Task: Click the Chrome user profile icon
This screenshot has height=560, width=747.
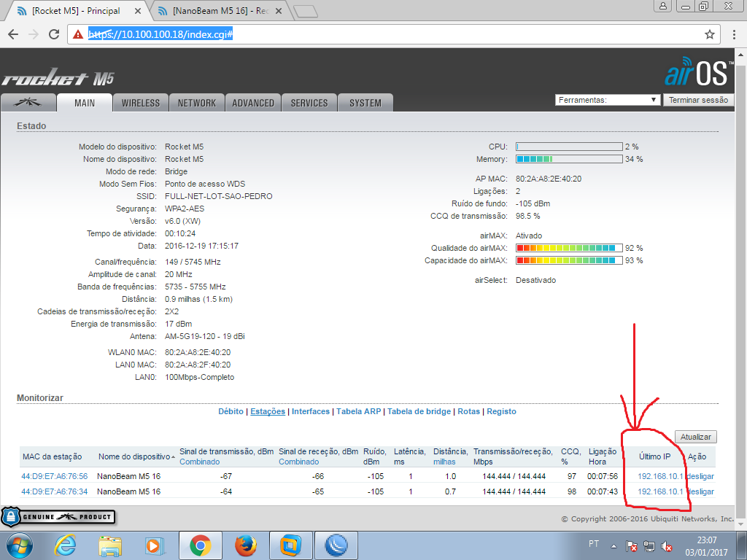Action: click(662, 6)
